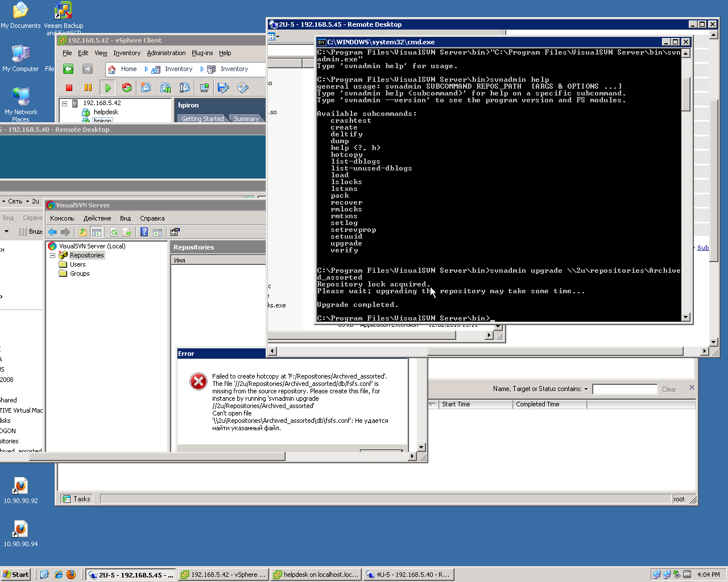Open the File menu in vSphere Client
The image size is (728, 582).
click(67, 53)
